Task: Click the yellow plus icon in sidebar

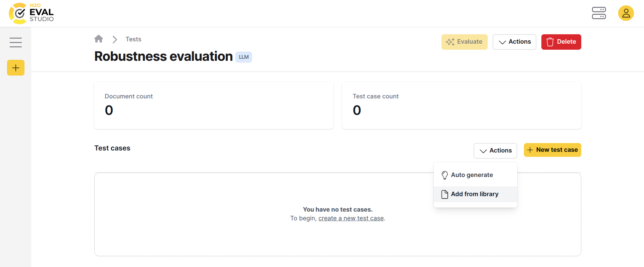Action: point(15,68)
